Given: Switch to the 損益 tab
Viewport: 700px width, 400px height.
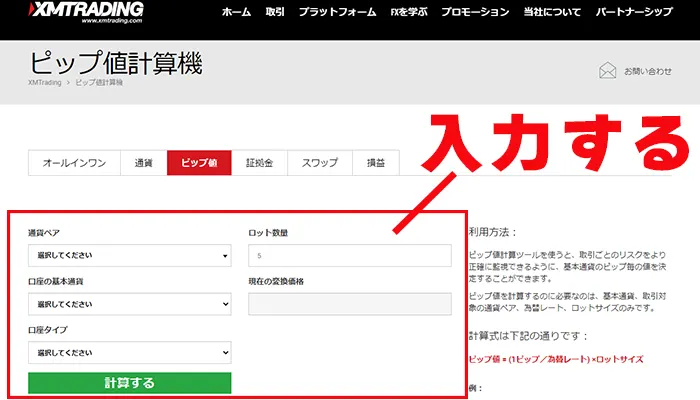Looking at the screenshot, I should [375, 163].
